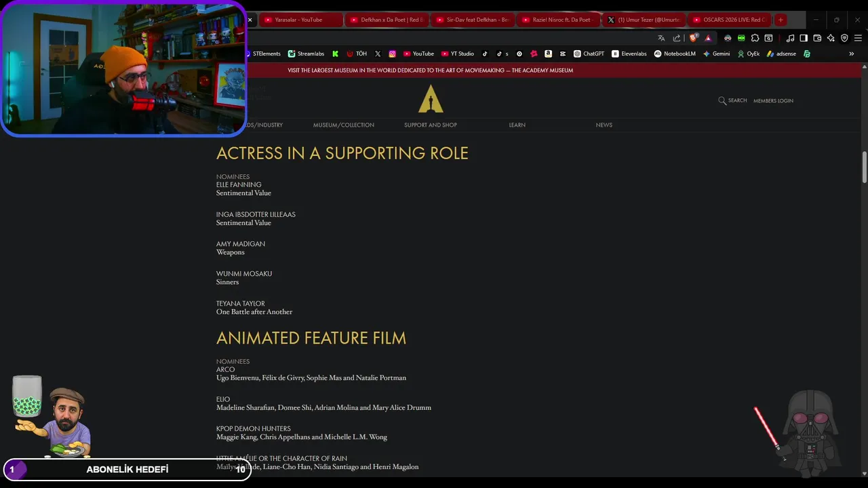Switch to the Umur Tezer X tab
This screenshot has height=488, width=868.
point(644,20)
